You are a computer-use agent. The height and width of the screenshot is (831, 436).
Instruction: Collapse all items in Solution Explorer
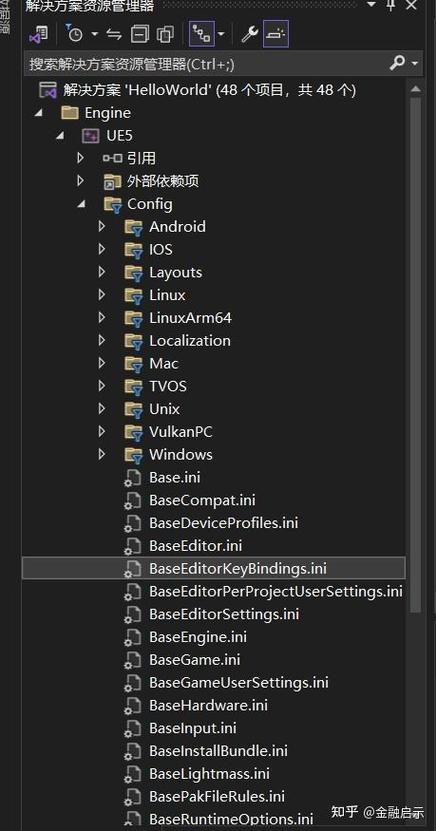[x=140, y=35]
